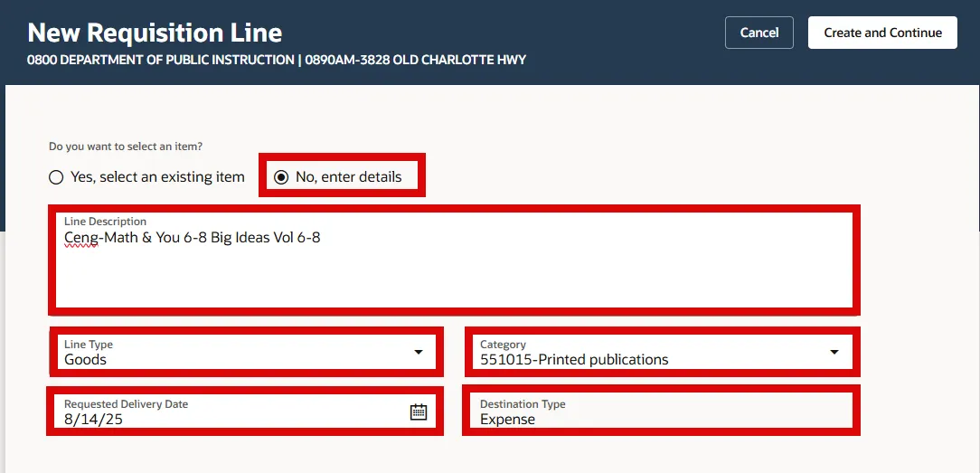Expand the Line Type dropdown arrow
The width and height of the screenshot is (980, 473).
(x=418, y=352)
